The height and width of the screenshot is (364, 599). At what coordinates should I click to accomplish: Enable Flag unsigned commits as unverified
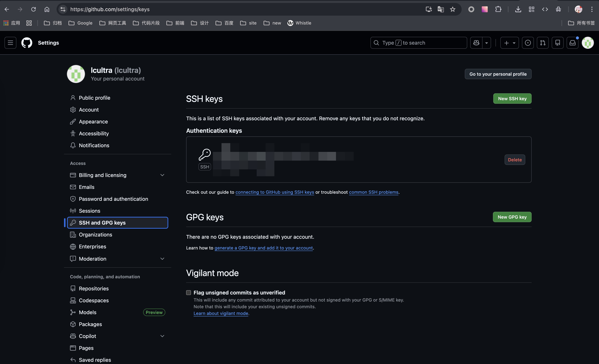coord(188,292)
